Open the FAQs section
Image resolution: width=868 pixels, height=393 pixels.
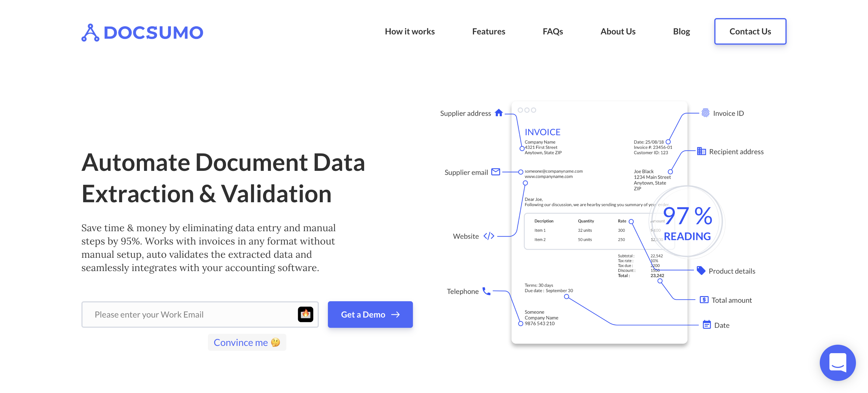[x=552, y=31]
